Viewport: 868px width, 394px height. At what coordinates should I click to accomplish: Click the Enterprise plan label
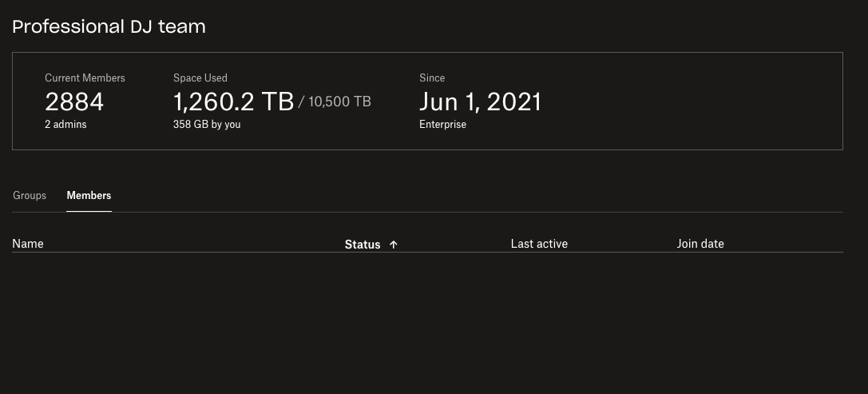[x=442, y=125]
